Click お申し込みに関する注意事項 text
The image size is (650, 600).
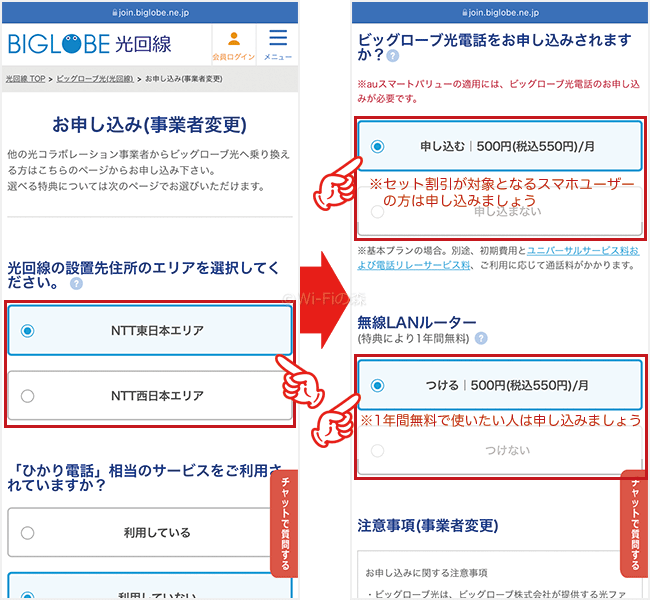426,573
